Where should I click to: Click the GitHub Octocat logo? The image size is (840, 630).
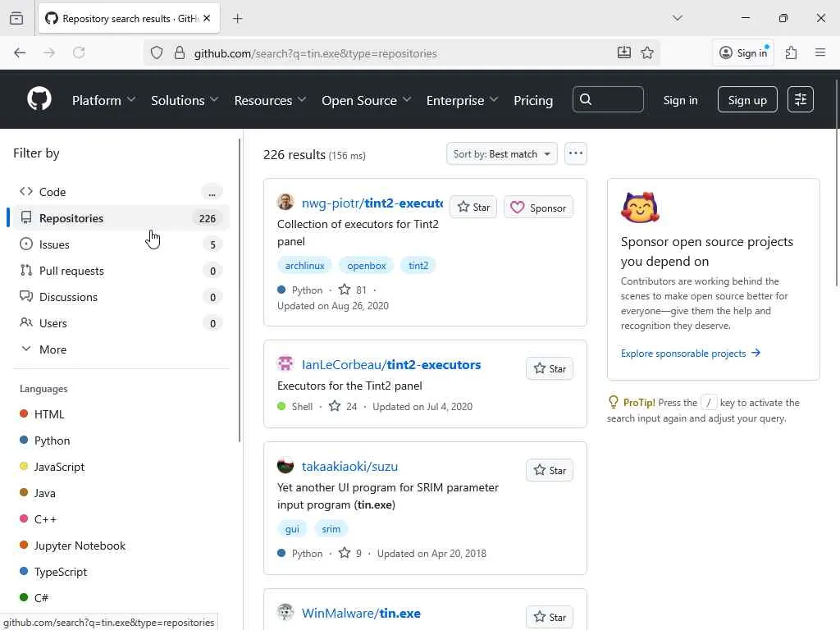[x=39, y=99]
